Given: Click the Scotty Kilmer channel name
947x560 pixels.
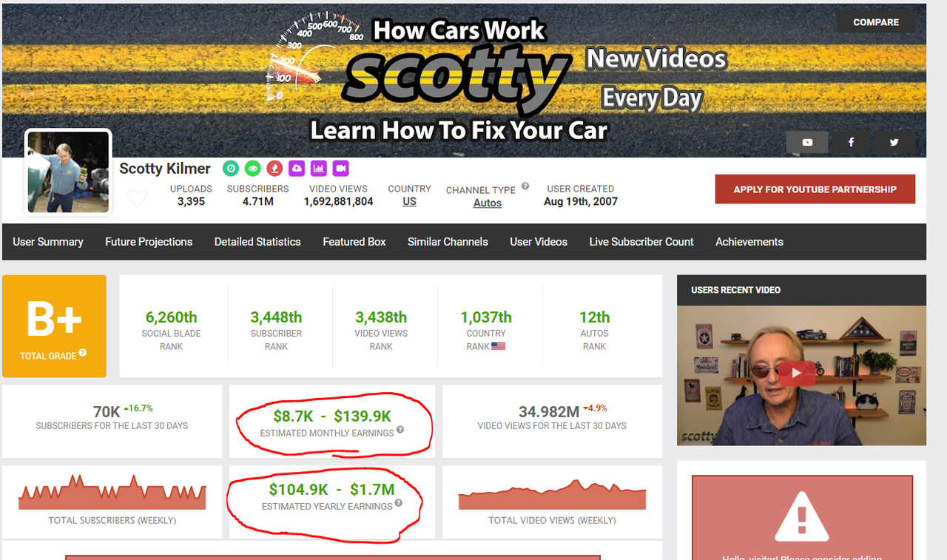Looking at the screenshot, I should pyautogui.click(x=165, y=169).
